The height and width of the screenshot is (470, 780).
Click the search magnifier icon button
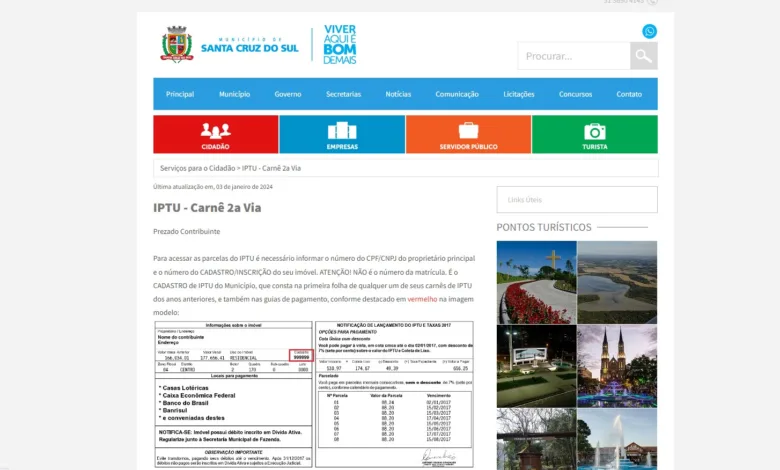pyautogui.click(x=644, y=56)
